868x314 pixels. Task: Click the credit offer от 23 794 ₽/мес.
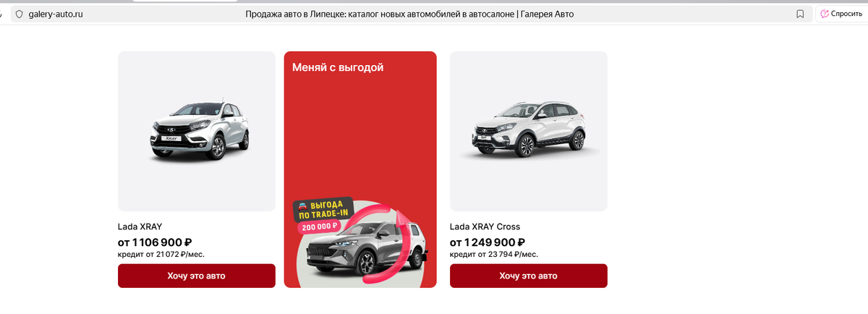coord(494,255)
